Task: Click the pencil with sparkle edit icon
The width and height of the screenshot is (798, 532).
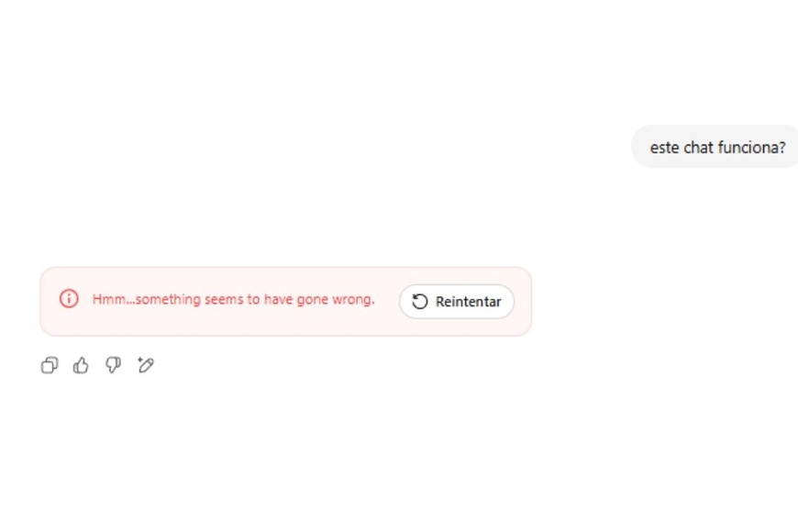Action: tap(145, 366)
